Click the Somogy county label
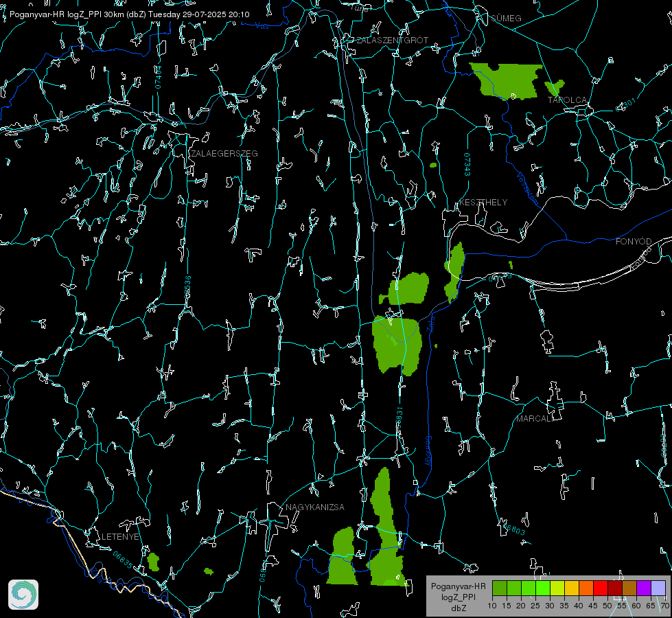This screenshot has height=618, width=672. pos(428,451)
